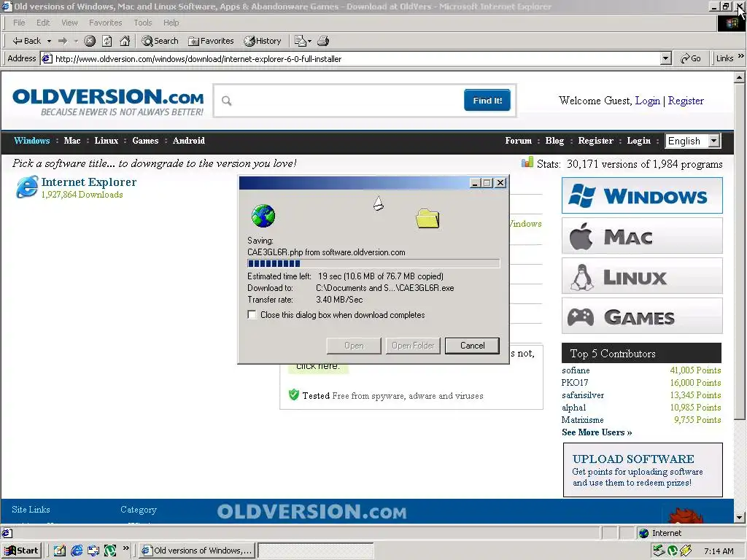
Task: Print the page with the printer icon
Action: (x=323, y=41)
